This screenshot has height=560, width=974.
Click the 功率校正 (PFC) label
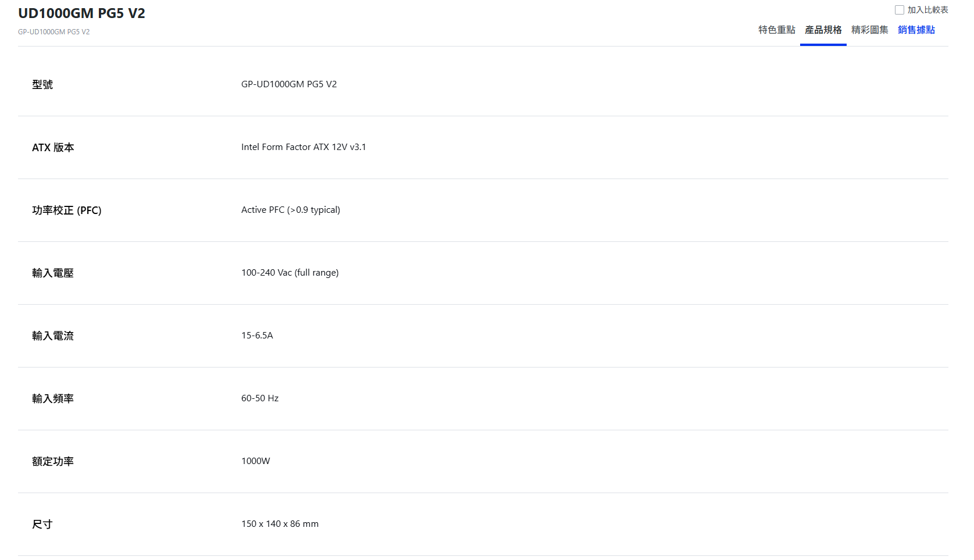point(66,211)
